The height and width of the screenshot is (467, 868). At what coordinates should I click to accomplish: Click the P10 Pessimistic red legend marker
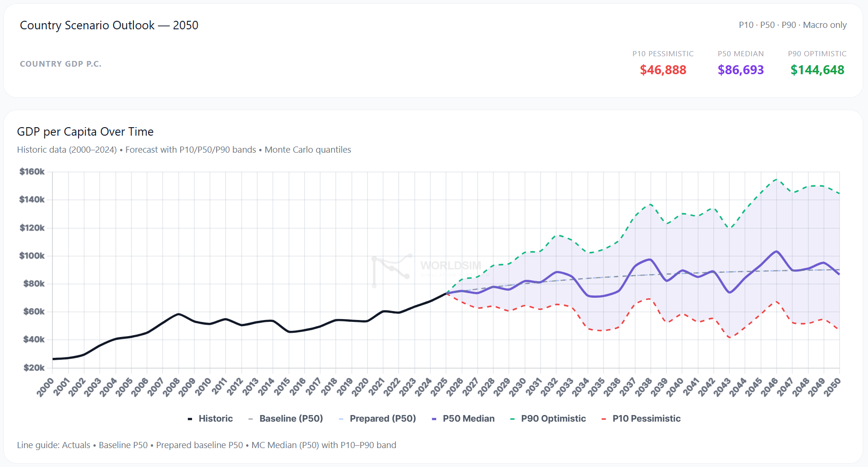pos(604,419)
